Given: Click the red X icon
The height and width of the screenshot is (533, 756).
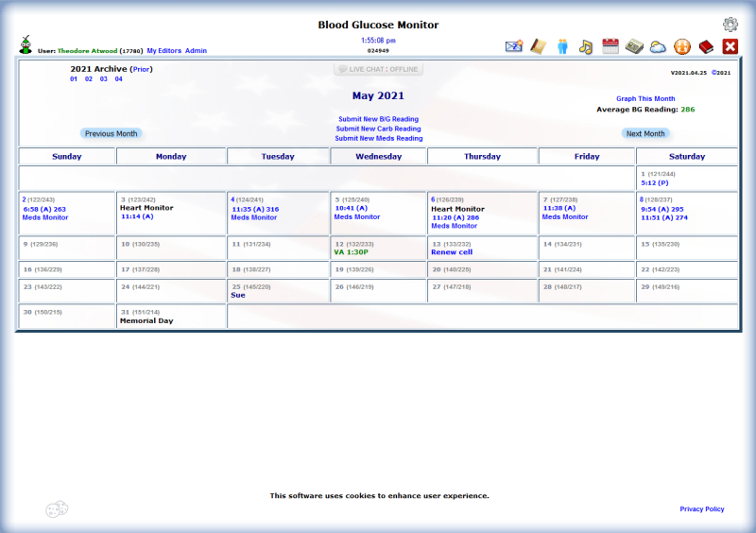Looking at the screenshot, I should (730, 47).
